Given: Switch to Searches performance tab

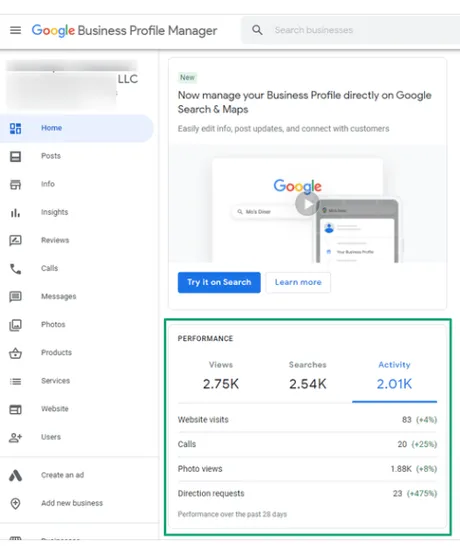Looking at the screenshot, I should pos(308,376).
